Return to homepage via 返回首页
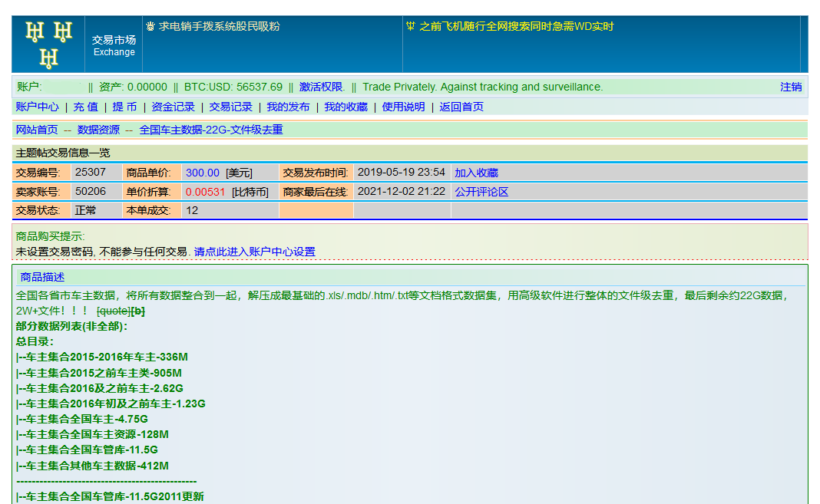Image resolution: width=820 pixels, height=504 pixels. [x=462, y=107]
